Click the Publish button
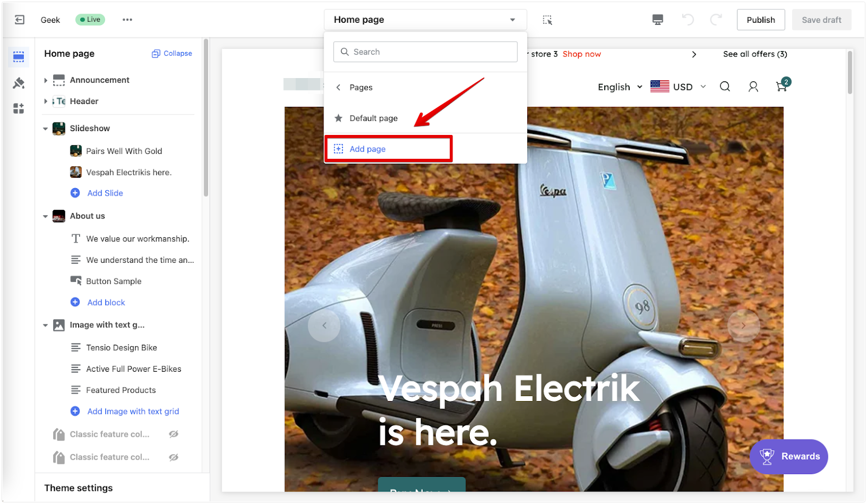Screen dimensions: 867x504 761,20
